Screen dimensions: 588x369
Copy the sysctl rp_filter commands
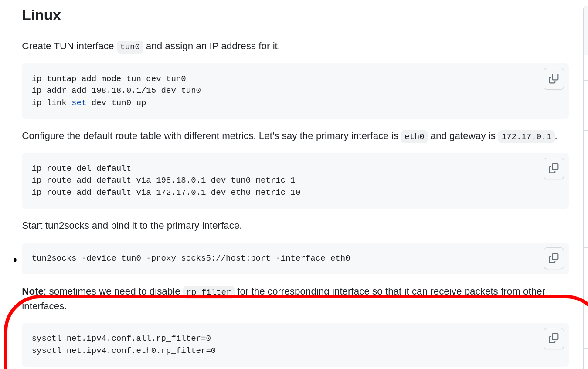[x=553, y=339]
